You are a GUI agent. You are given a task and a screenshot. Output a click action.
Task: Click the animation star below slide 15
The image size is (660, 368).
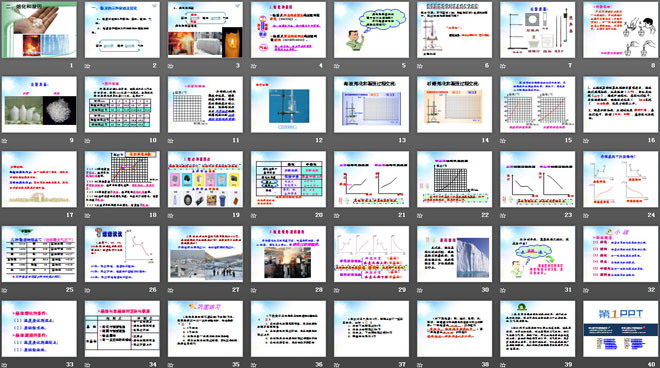point(503,141)
